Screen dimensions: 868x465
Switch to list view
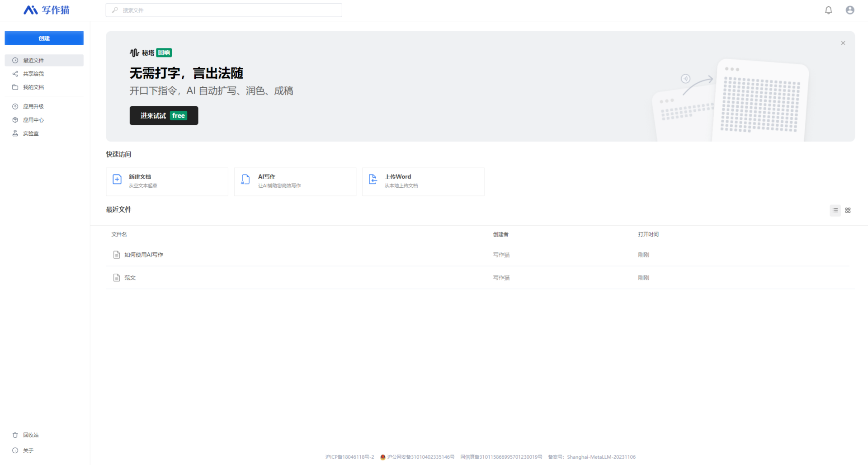click(x=835, y=210)
